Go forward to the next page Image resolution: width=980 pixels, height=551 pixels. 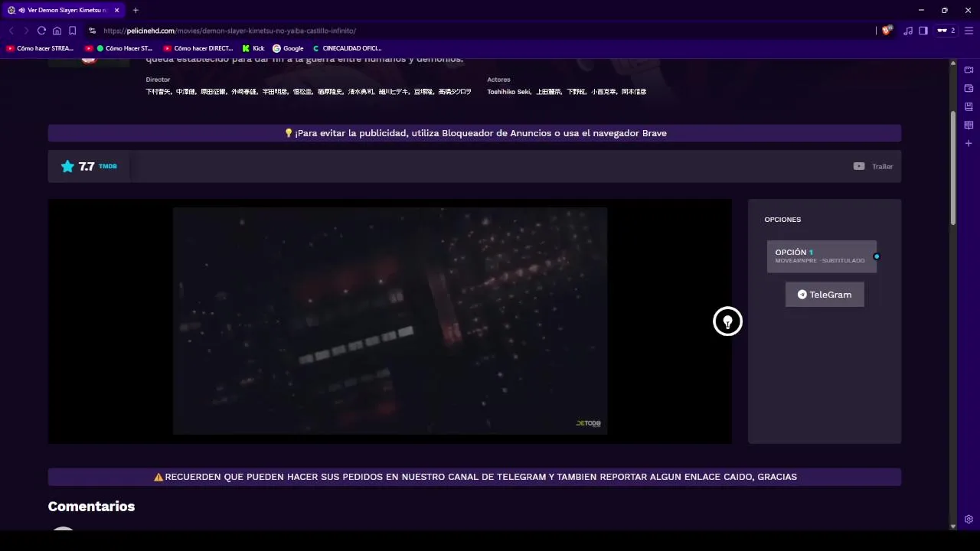(26, 31)
